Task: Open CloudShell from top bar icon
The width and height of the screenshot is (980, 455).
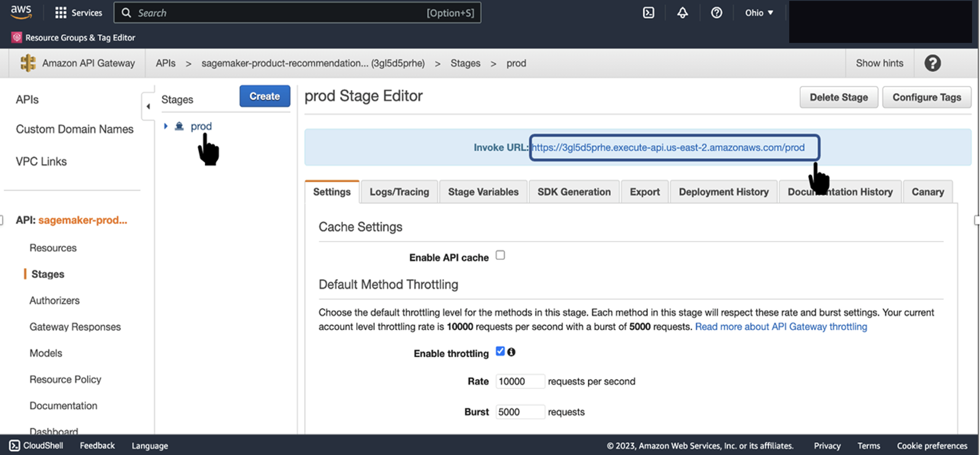Action: pos(648,13)
